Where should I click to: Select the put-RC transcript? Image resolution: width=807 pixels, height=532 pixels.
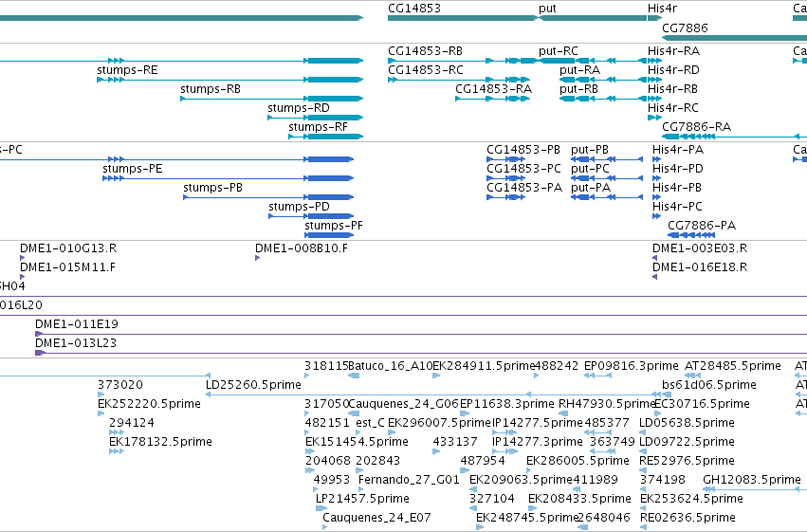tap(593, 61)
